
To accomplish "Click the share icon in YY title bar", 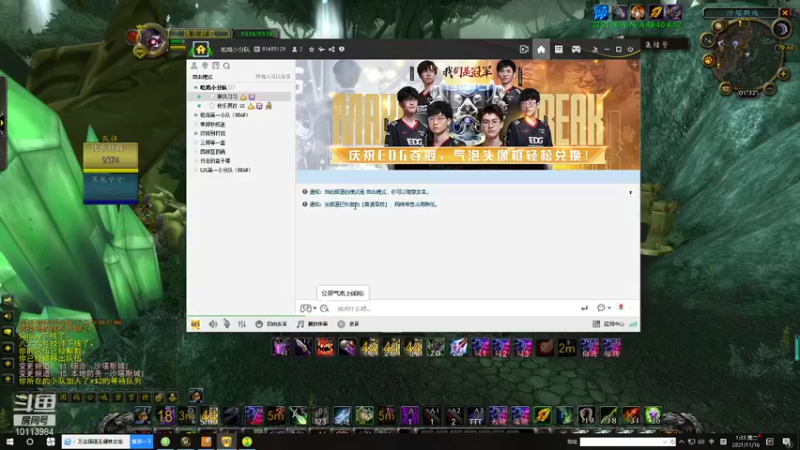I will [332, 49].
